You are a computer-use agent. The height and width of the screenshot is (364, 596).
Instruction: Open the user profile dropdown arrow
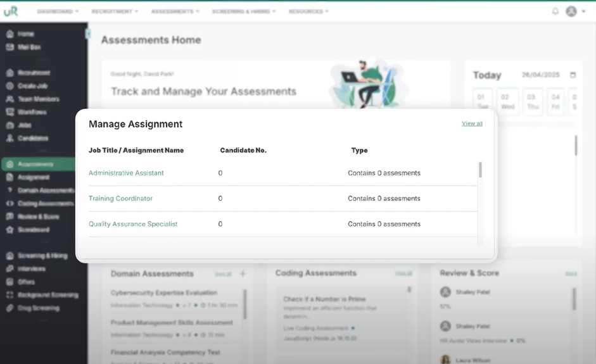pyautogui.click(x=584, y=11)
